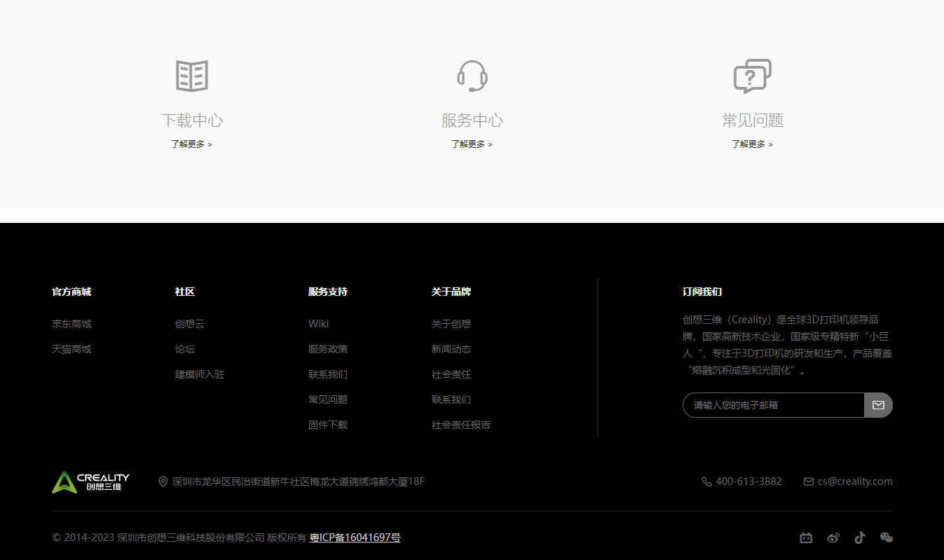This screenshot has width=944, height=560.
Task: Open the 固件下载 firmware download link
Action: (328, 425)
